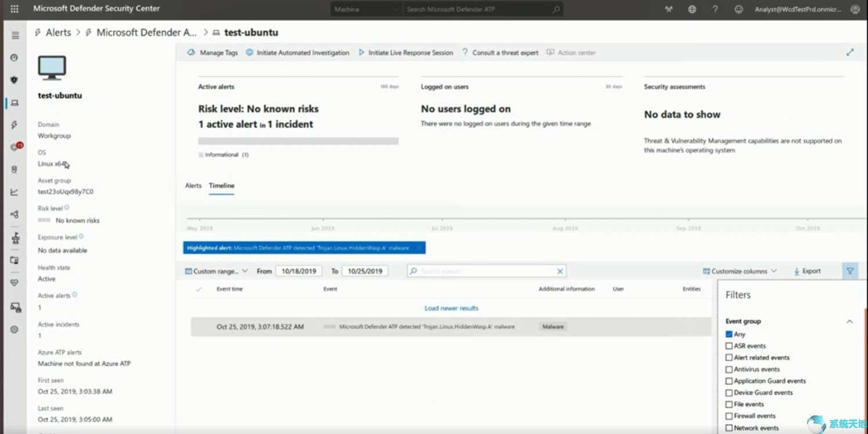868x434 pixels.
Task: Clear the event search with the X
Action: pos(560,271)
